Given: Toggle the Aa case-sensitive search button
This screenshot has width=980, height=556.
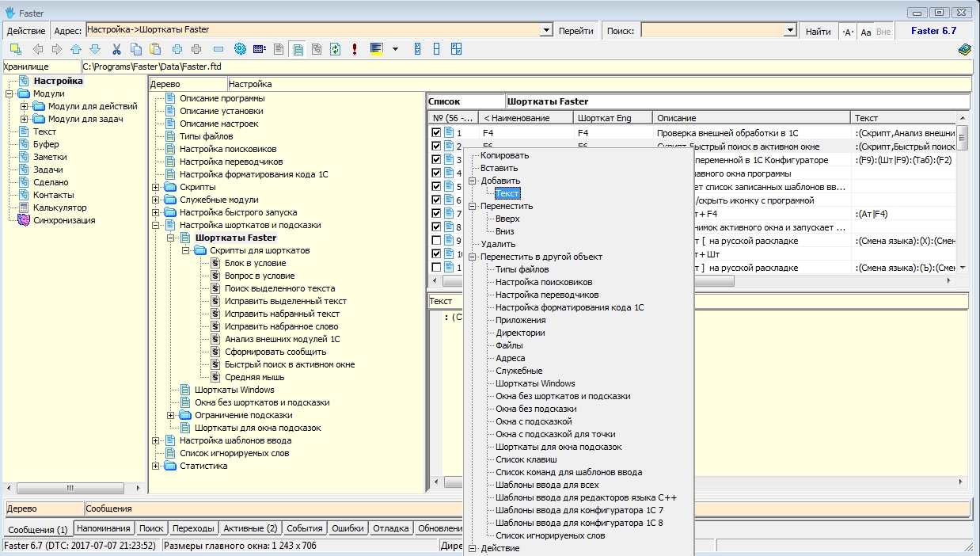Looking at the screenshot, I should pos(865,31).
